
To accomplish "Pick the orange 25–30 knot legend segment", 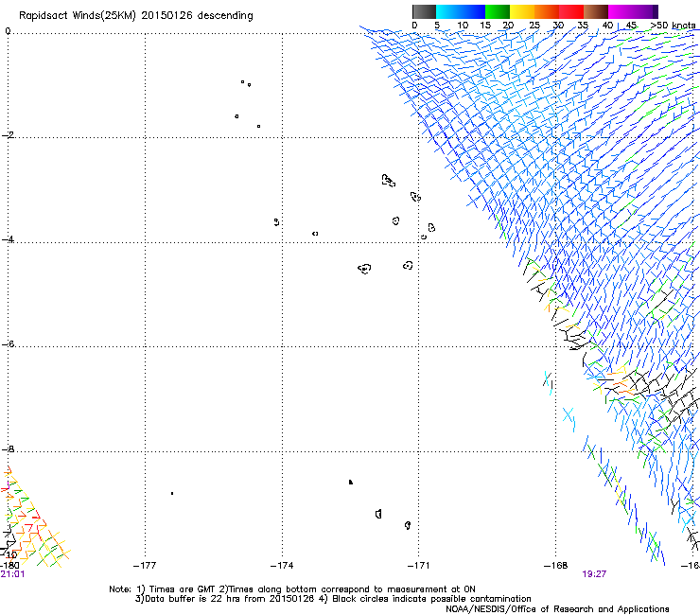I will (547, 11).
